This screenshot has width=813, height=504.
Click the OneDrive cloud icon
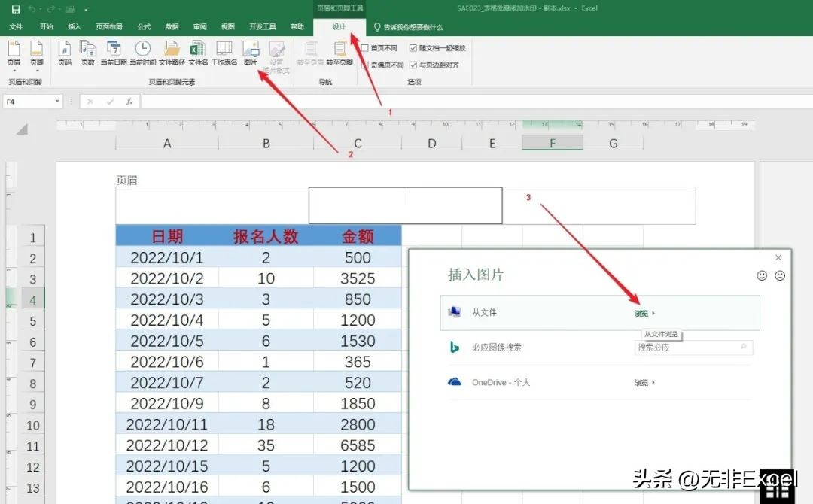tap(454, 381)
